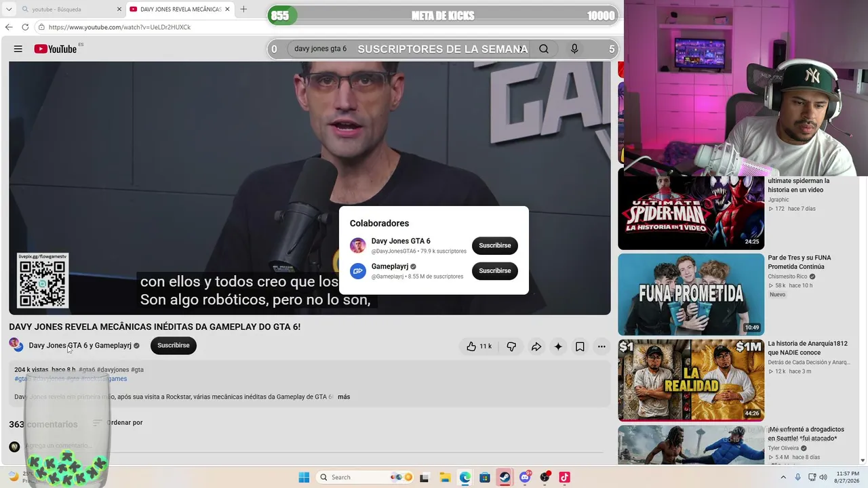Open the Ultimate Spider-Man video thumbnail

click(x=691, y=213)
